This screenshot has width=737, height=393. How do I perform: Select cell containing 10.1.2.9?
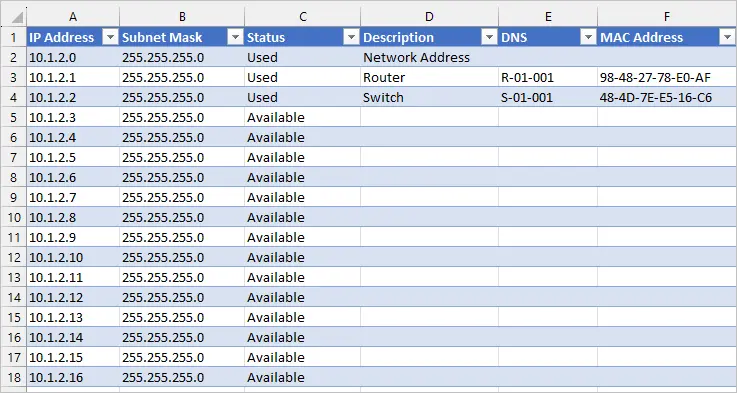[73, 237]
